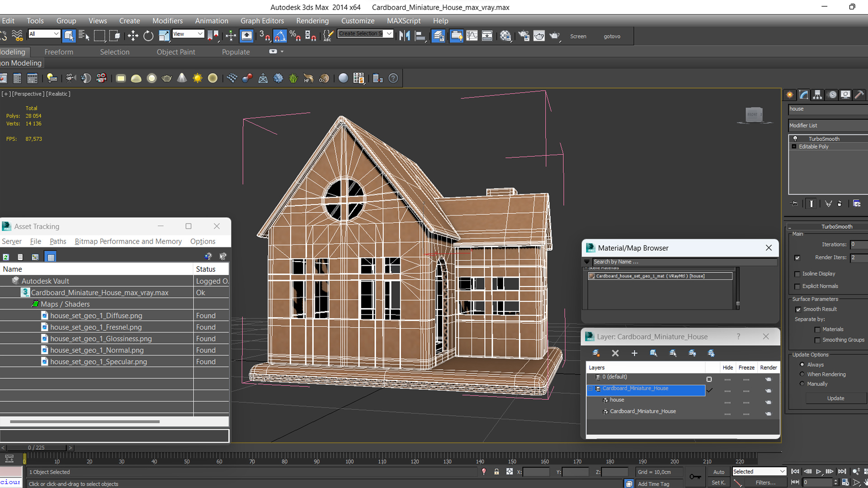Switch to the Object Paint ribbon tab
868x488 pixels.
click(x=176, y=52)
